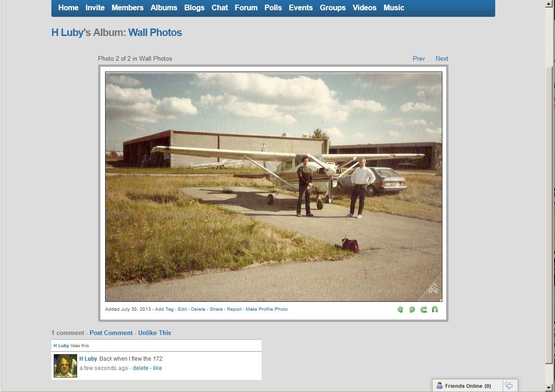Screen dimensions: 555x392
Task: Open the Events section
Action: (301, 8)
